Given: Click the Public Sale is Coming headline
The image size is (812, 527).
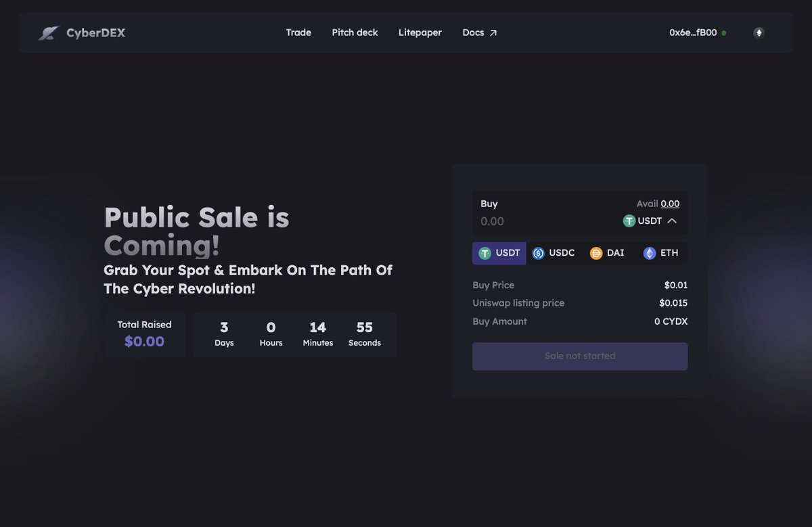Looking at the screenshot, I should 196,231.
